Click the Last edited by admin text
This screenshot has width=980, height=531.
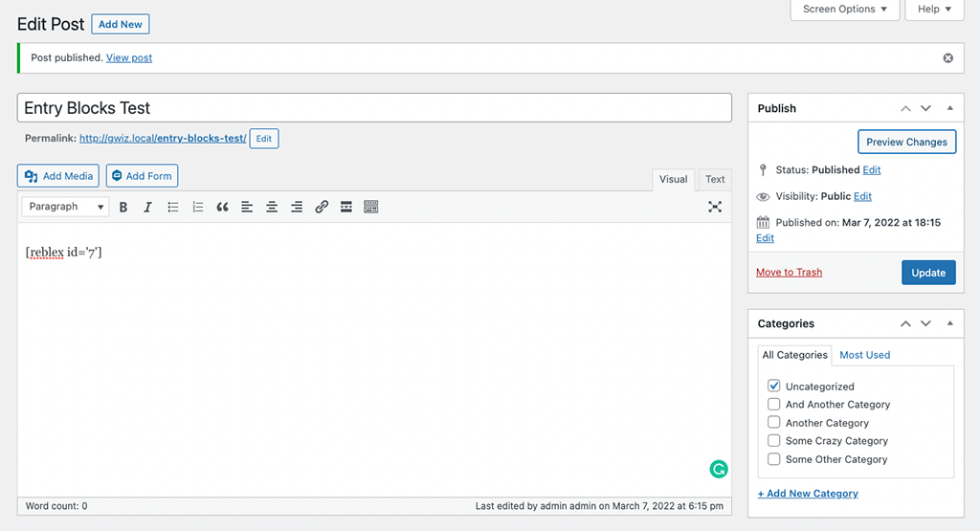click(599, 506)
